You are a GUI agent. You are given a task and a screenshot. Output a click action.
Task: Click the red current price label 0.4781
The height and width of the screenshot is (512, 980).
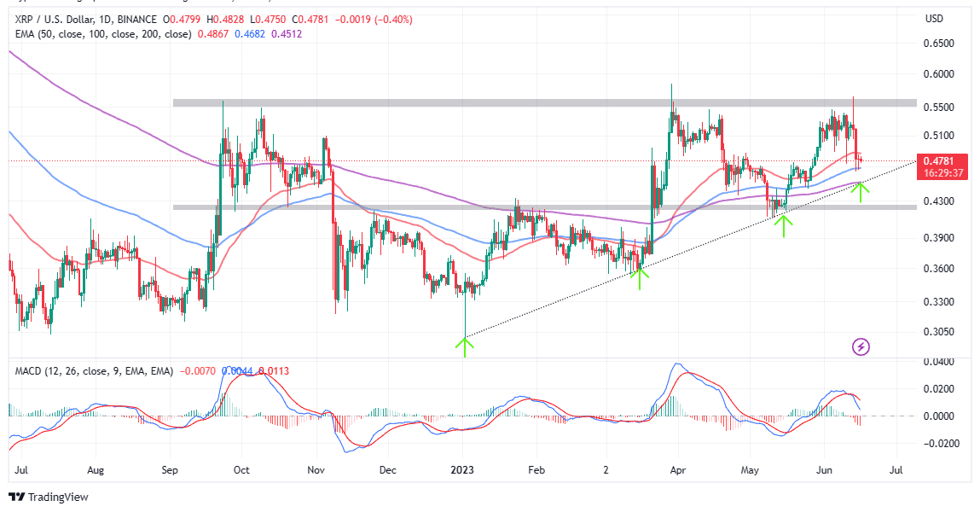pyautogui.click(x=942, y=160)
